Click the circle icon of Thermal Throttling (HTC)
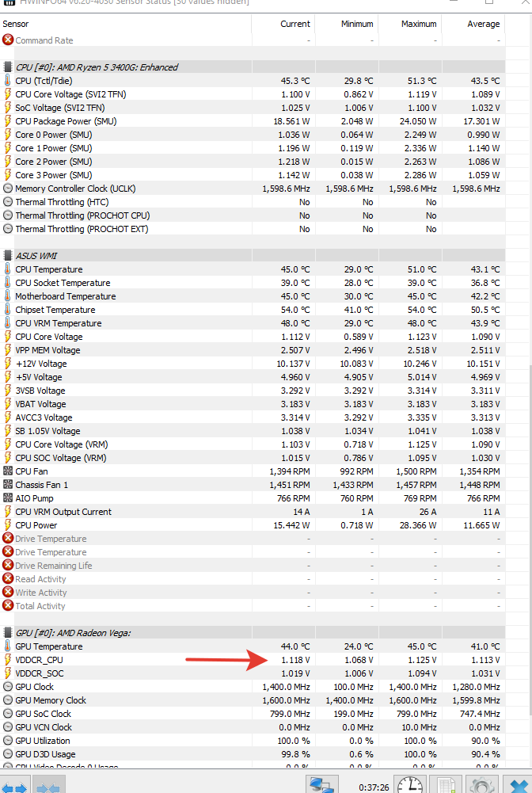 tap(8, 202)
